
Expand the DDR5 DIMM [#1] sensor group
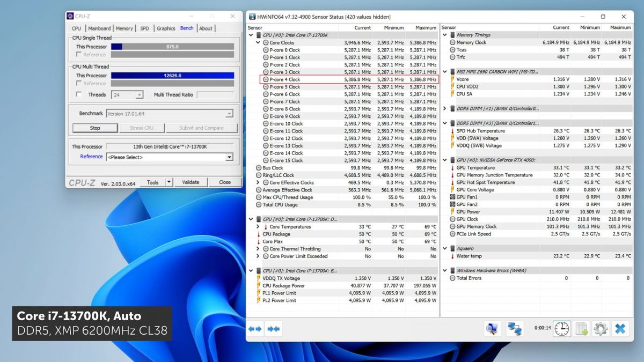pos(444,108)
